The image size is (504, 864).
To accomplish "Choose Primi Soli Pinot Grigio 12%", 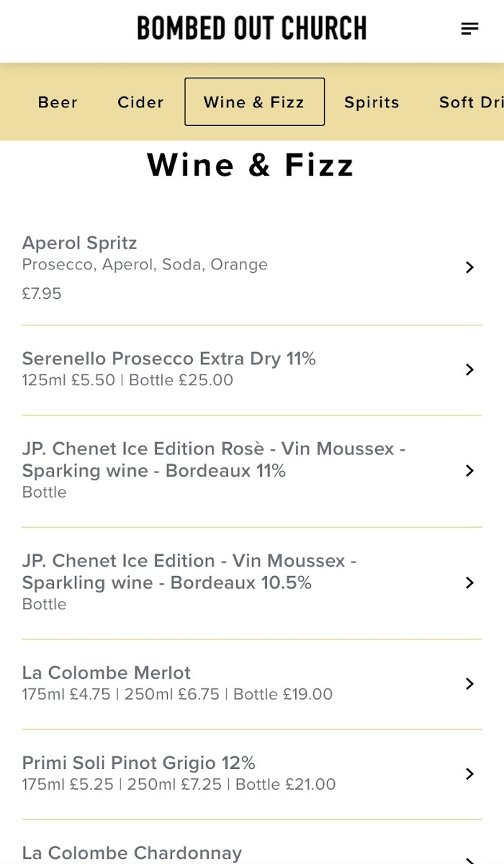I will click(139, 763).
